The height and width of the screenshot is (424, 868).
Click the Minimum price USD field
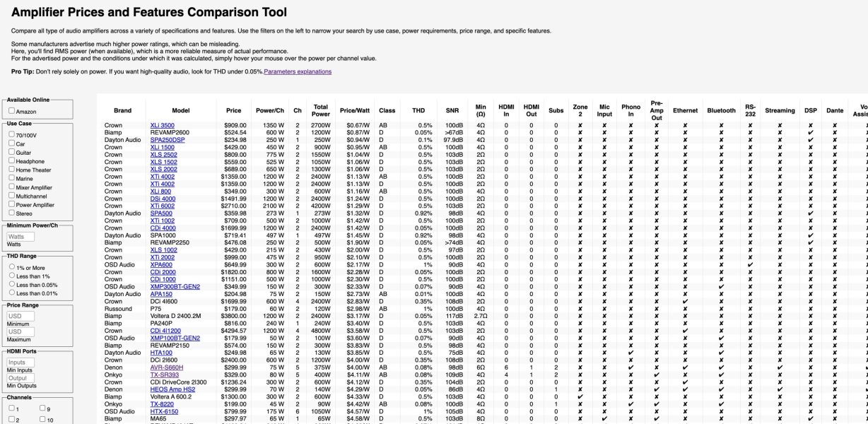(x=20, y=316)
